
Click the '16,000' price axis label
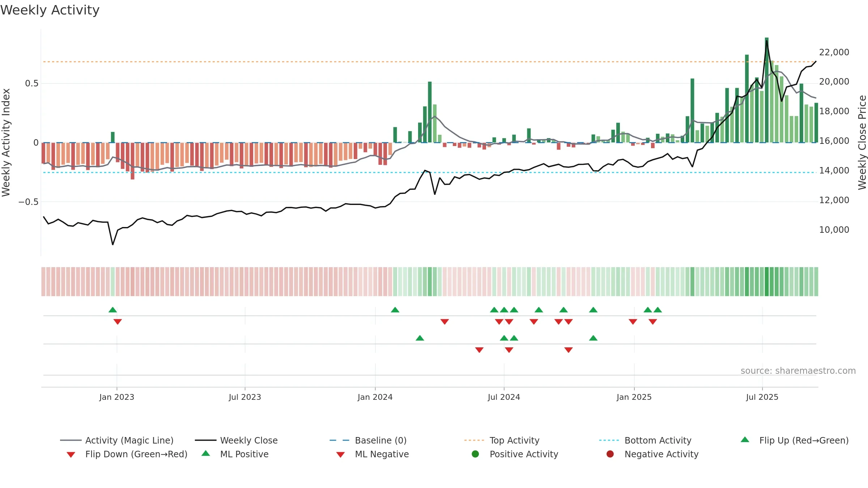834,141
